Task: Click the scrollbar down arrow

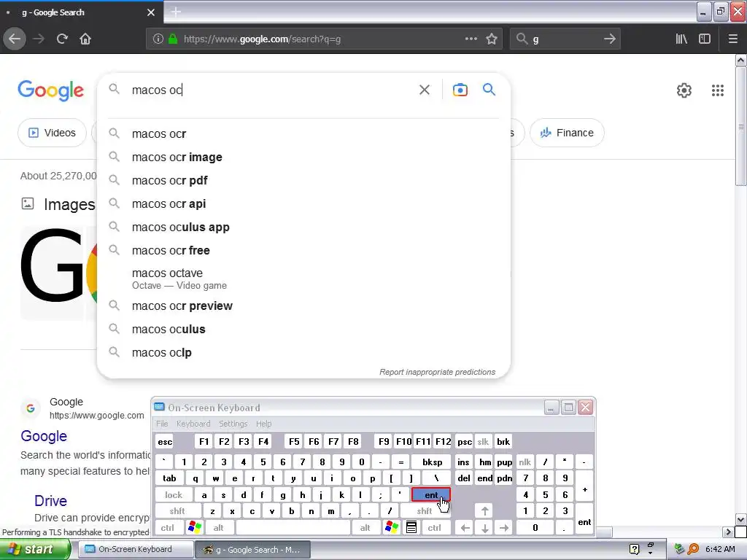Action: (740, 519)
